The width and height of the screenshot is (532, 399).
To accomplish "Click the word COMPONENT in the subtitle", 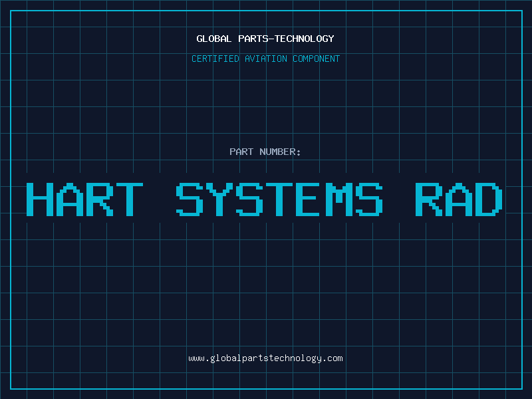I will pyautogui.click(x=317, y=59).
